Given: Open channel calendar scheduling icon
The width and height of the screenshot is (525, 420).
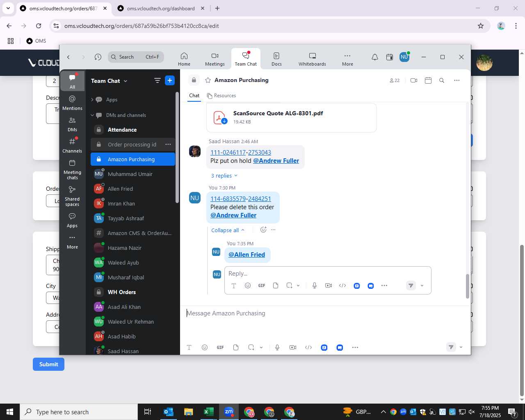Looking at the screenshot, I should (428, 80).
